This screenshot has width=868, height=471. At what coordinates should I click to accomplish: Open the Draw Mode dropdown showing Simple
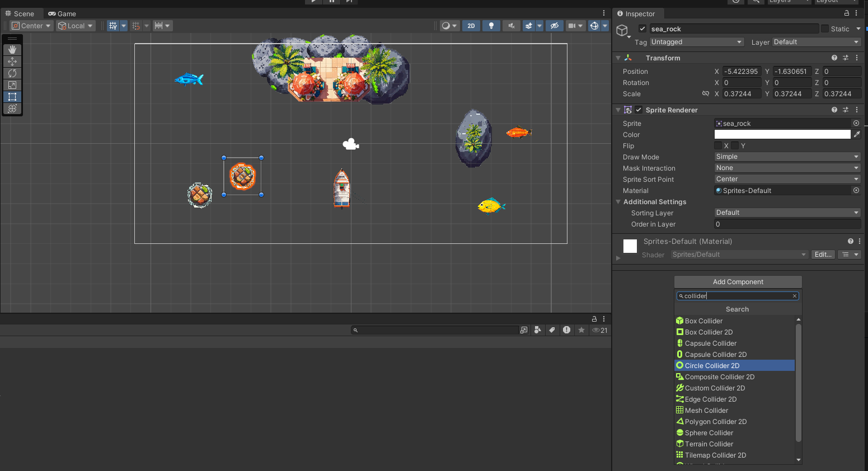[787, 157]
